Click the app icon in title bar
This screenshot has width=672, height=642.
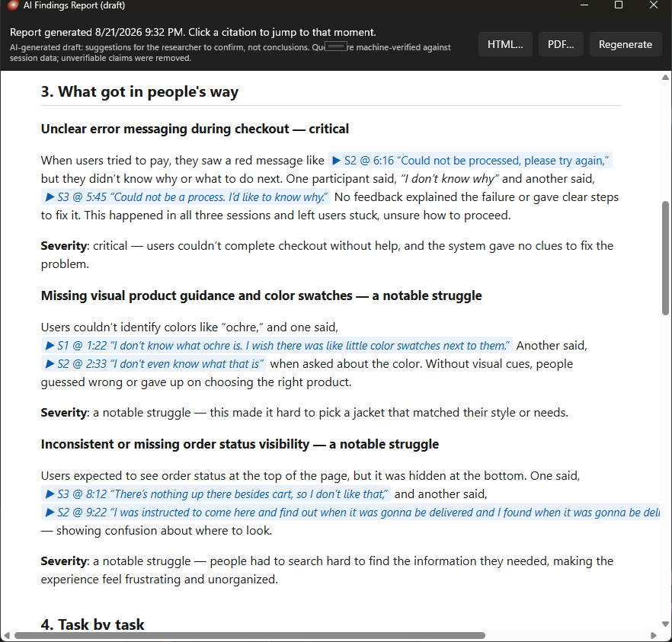(x=13, y=5)
